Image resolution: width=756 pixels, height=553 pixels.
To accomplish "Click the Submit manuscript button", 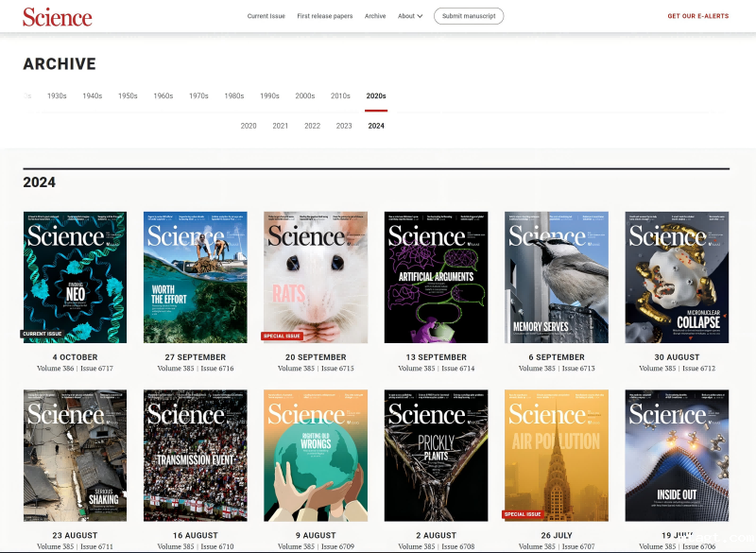I will coord(469,16).
